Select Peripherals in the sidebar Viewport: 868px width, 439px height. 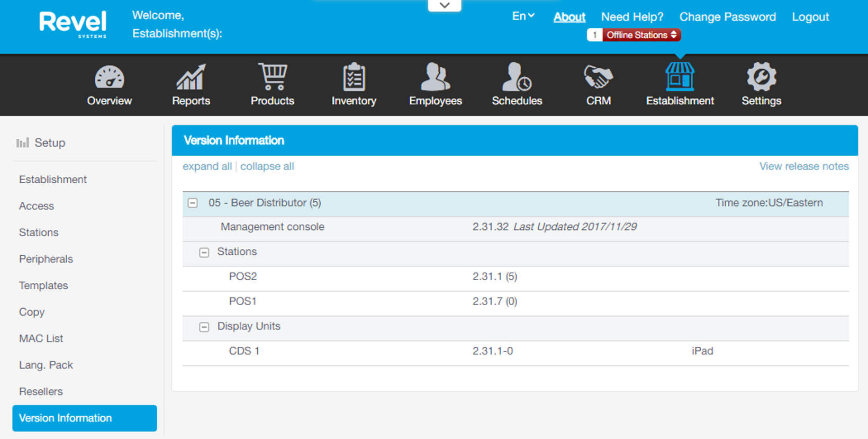coord(46,259)
